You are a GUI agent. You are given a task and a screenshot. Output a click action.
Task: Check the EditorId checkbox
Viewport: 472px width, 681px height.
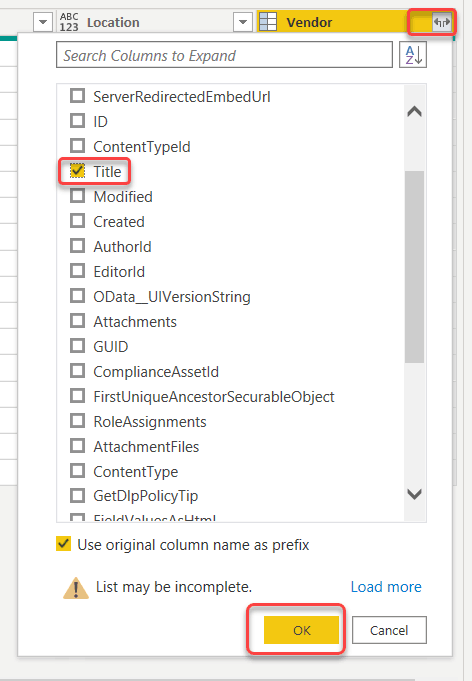point(78,271)
